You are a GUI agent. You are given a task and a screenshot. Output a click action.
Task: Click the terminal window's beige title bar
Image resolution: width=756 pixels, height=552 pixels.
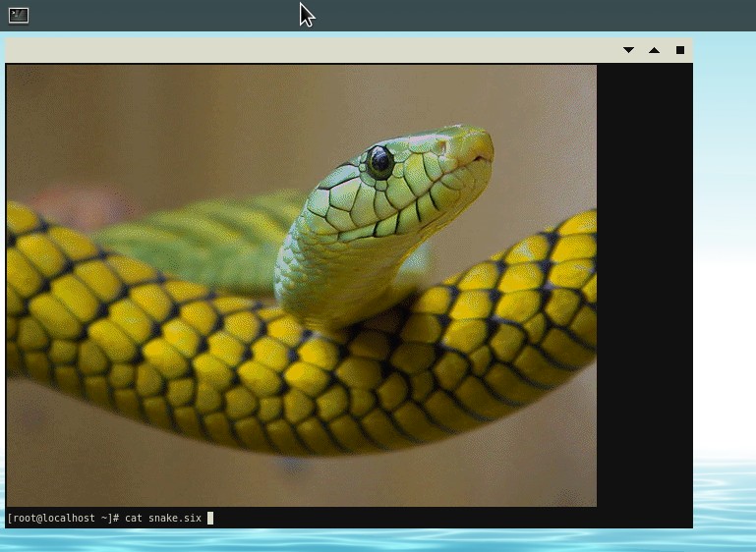coord(295,50)
